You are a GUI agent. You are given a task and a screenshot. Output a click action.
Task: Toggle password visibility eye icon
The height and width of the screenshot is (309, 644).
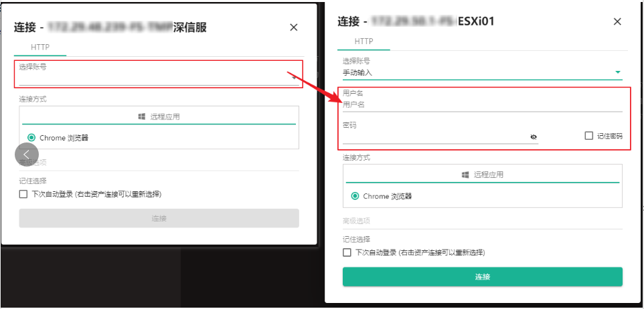point(534,137)
